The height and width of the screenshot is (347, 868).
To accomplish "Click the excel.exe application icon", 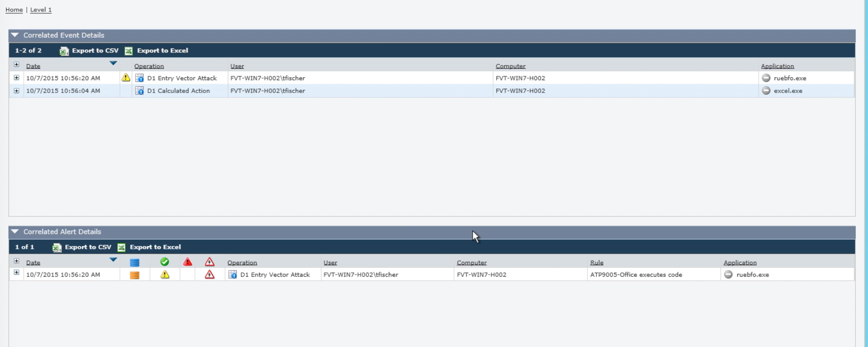I will click(766, 90).
